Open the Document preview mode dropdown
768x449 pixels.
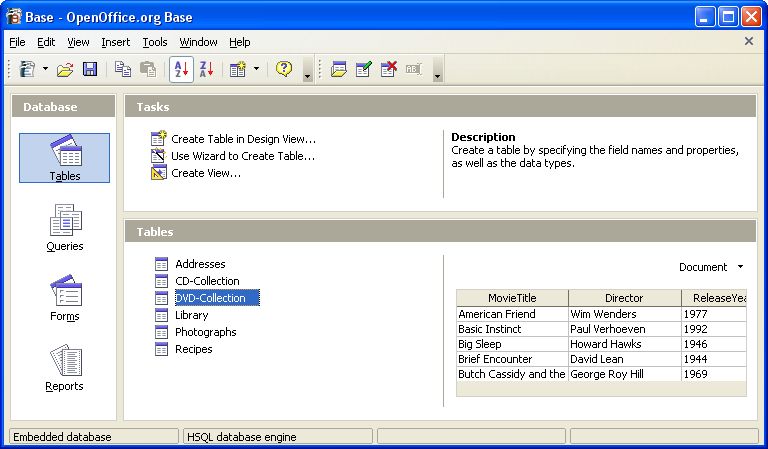click(711, 267)
